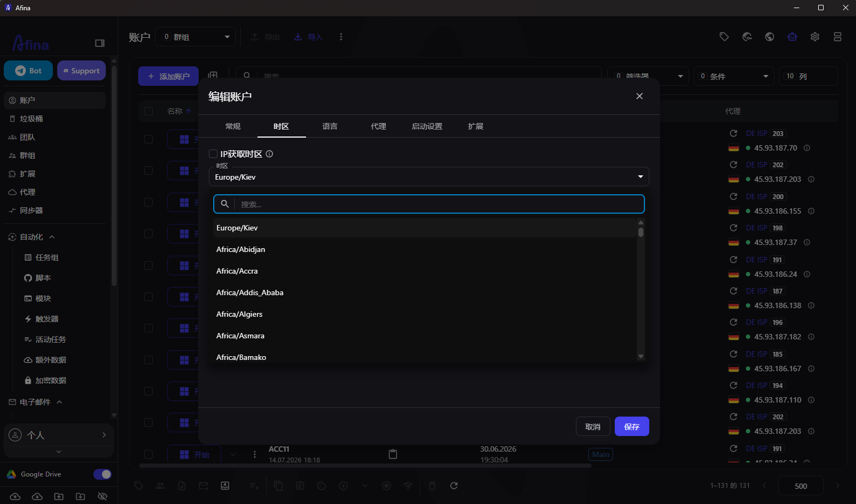The image size is (856, 504).
Task: Click the tag icon in top-right toolbar
Action: (724, 37)
